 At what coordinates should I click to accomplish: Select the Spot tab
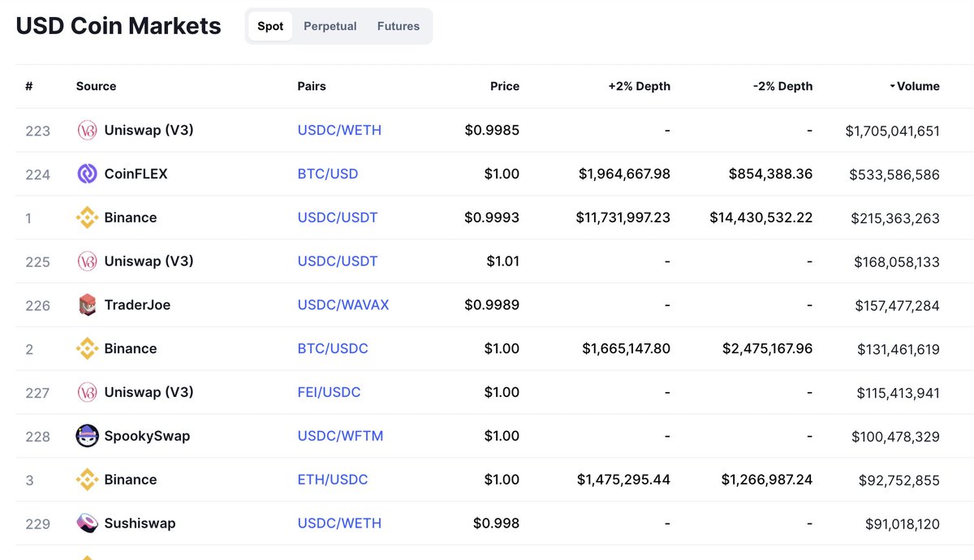[x=270, y=26]
